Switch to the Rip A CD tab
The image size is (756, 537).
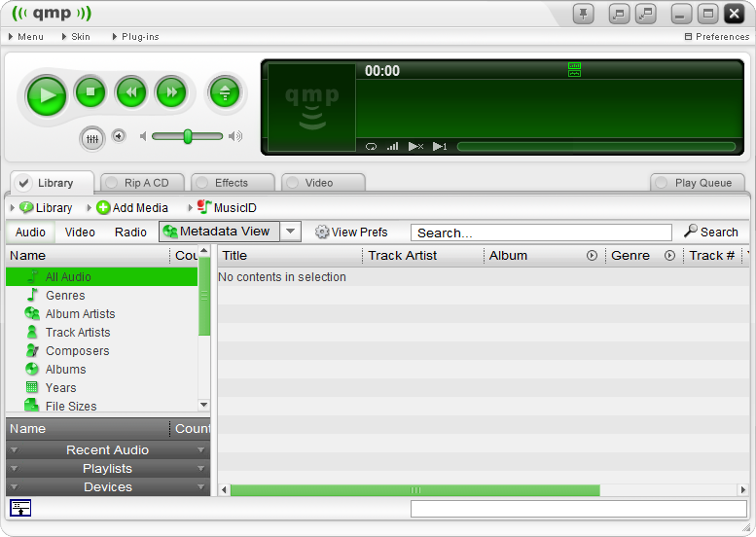point(142,183)
